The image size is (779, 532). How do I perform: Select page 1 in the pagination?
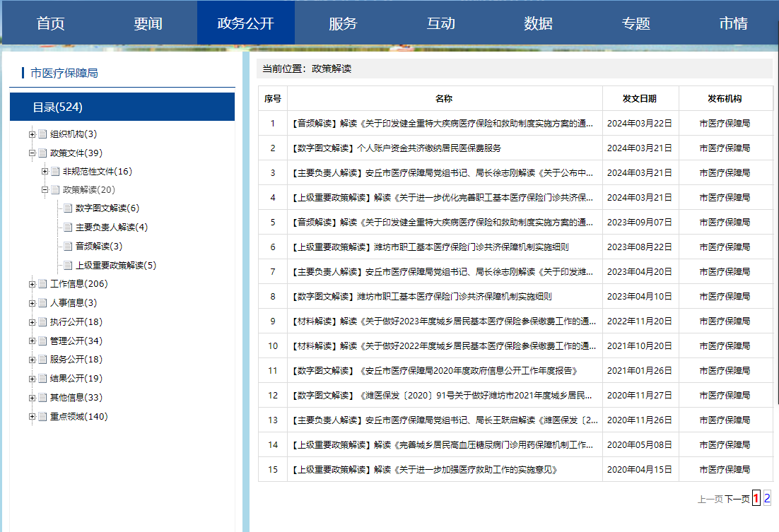[x=756, y=497]
